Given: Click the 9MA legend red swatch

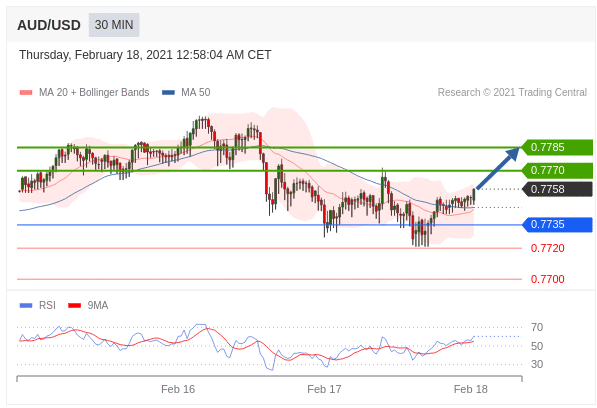Looking at the screenshot, I should pyautogui.click(x=74, y=305).
